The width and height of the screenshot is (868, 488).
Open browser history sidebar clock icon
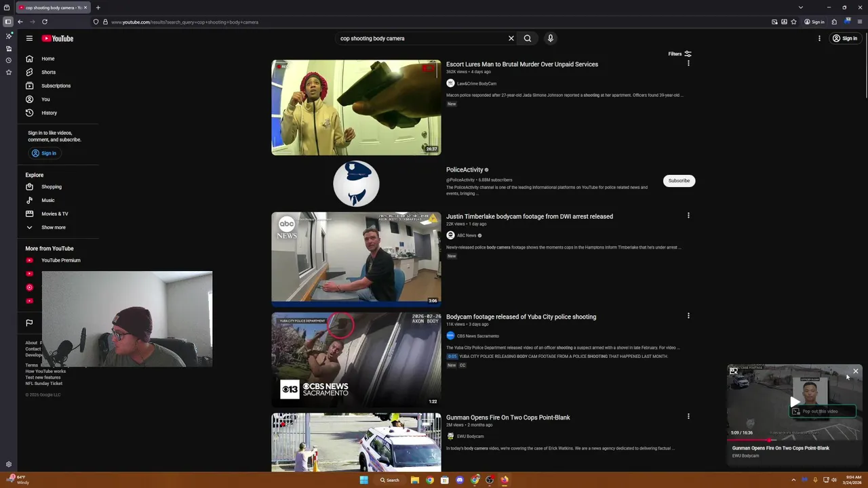[x=8, y=60]
